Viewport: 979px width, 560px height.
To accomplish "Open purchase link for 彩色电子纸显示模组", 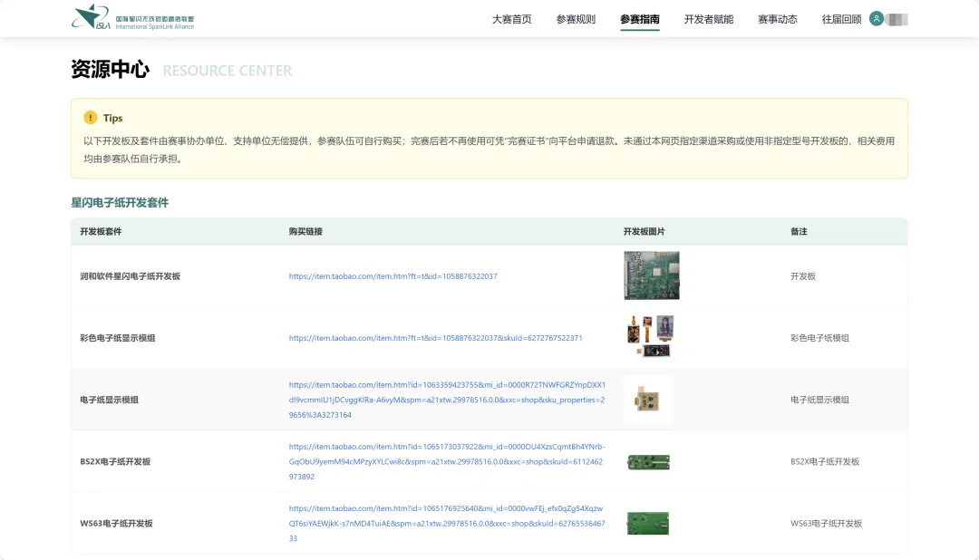I will pyautogui.click(x=435, y=338).
